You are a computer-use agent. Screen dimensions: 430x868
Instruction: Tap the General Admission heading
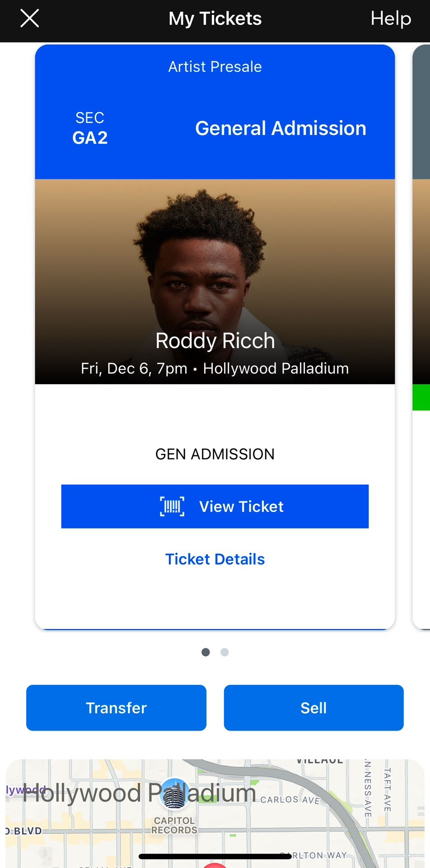pyautogui.click(x=280, y=128)
